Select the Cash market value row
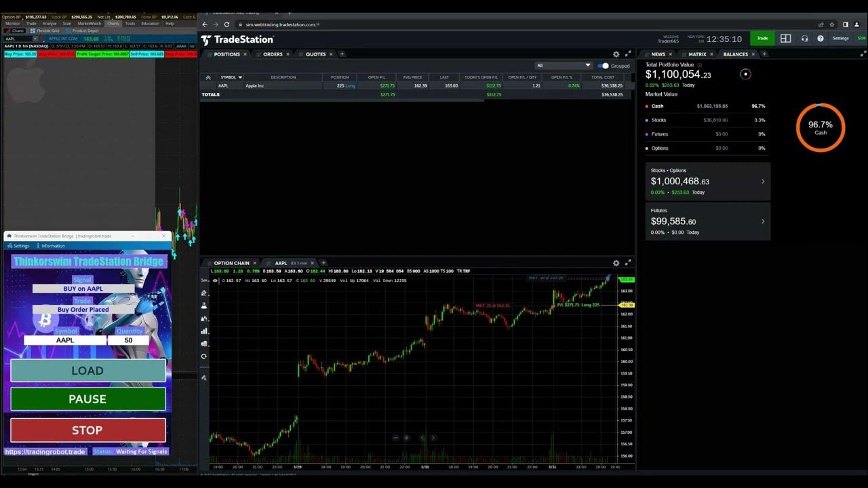 [x=706, y=106]
